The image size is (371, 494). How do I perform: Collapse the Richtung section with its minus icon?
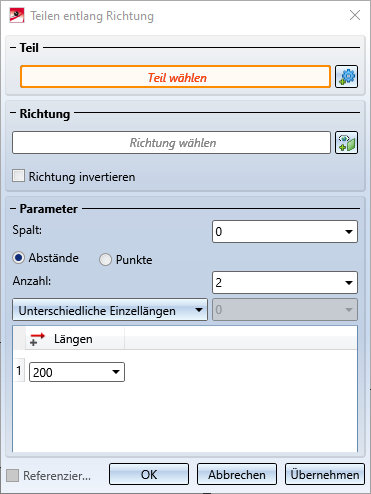click(13, 113)
